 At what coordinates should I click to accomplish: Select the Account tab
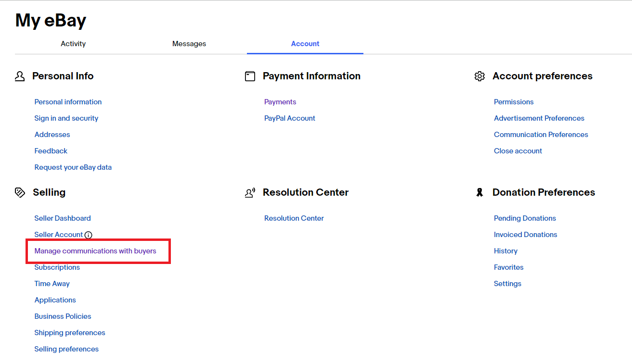tap(305, 44)
